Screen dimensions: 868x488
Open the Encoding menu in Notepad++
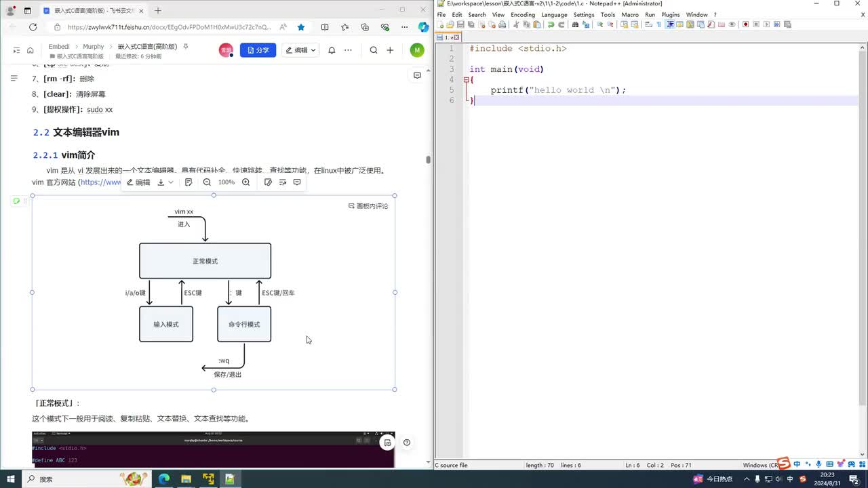523,14
